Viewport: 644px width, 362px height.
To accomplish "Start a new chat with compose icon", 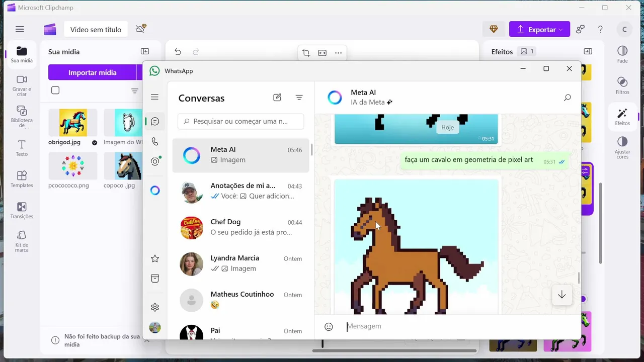I will (x=277, y=98).
